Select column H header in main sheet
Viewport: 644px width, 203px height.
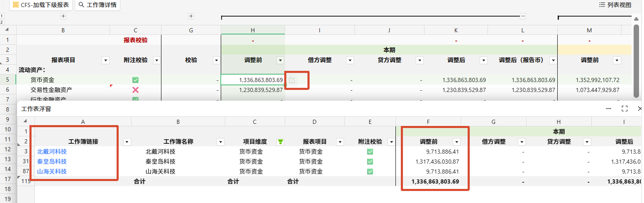pyautogui.click(x=253, y=30)
